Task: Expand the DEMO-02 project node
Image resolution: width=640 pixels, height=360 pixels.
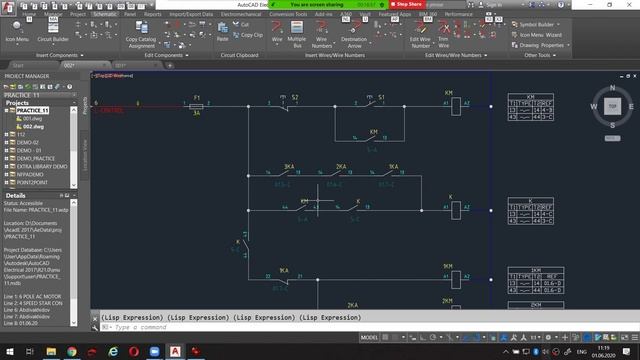Action: [7, 142]
